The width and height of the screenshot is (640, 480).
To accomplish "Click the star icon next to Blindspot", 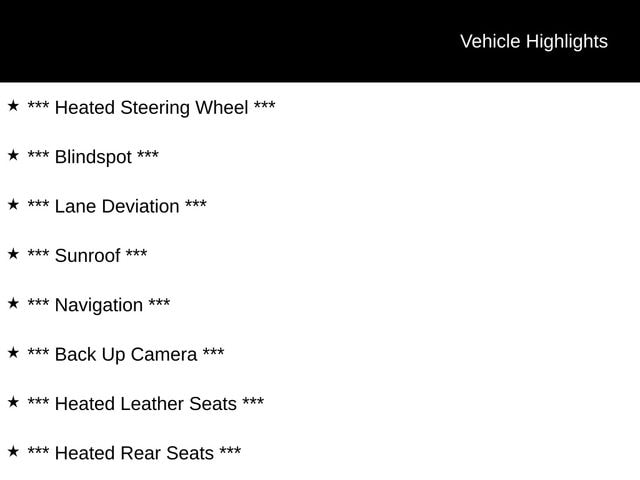I will coord(13,155).
